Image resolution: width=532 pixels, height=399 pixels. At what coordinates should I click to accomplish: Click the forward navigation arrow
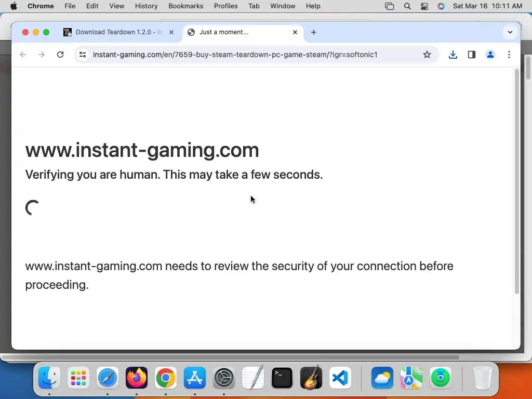click(42, 55)
